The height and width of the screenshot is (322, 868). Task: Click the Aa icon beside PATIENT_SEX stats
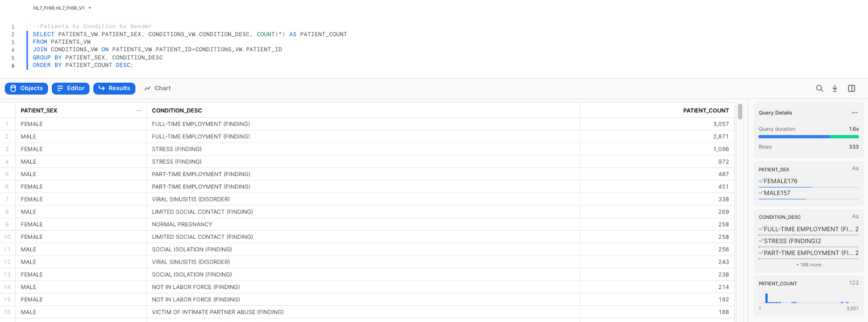coord(855,169)
